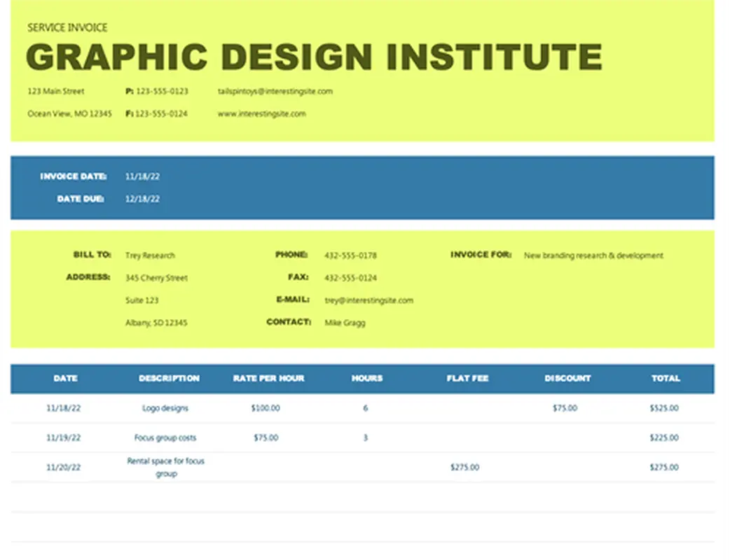Click Suite 123 address line
730x560 pixels.
pos(142,300)
